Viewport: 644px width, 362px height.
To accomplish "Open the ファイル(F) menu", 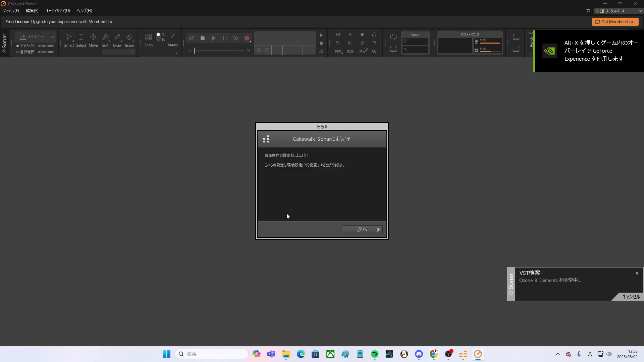I will (11, 11).
